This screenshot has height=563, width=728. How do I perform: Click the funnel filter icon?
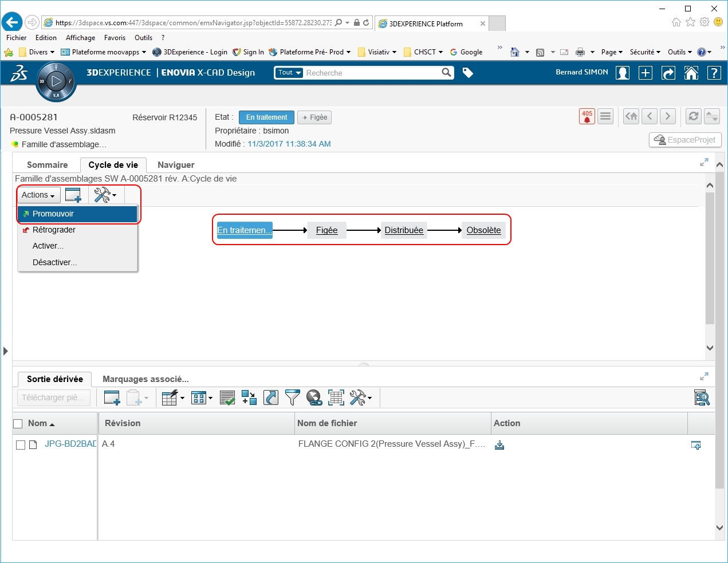293,397
